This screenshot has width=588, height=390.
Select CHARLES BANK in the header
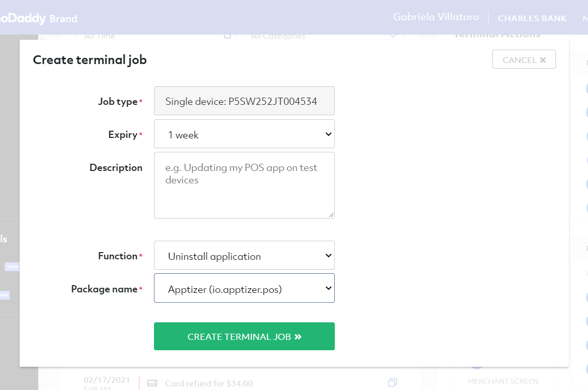click(532, 18)
